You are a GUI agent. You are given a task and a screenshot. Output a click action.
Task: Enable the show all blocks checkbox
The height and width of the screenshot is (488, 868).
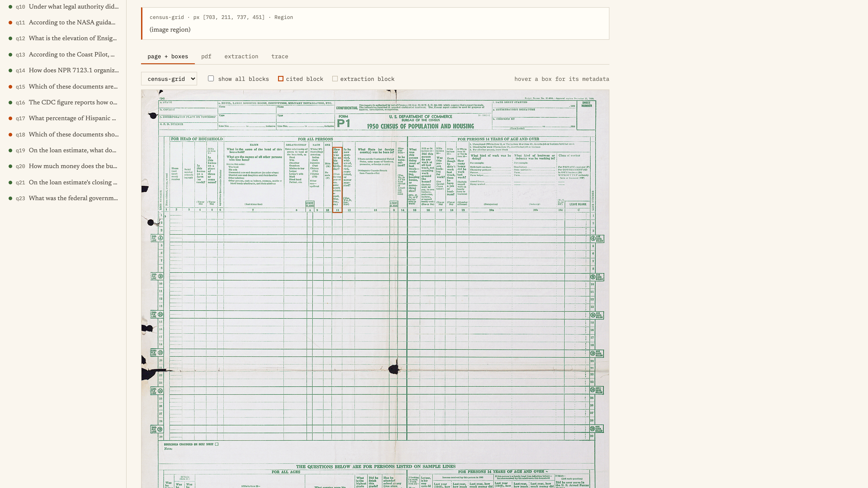coord(211,78)
